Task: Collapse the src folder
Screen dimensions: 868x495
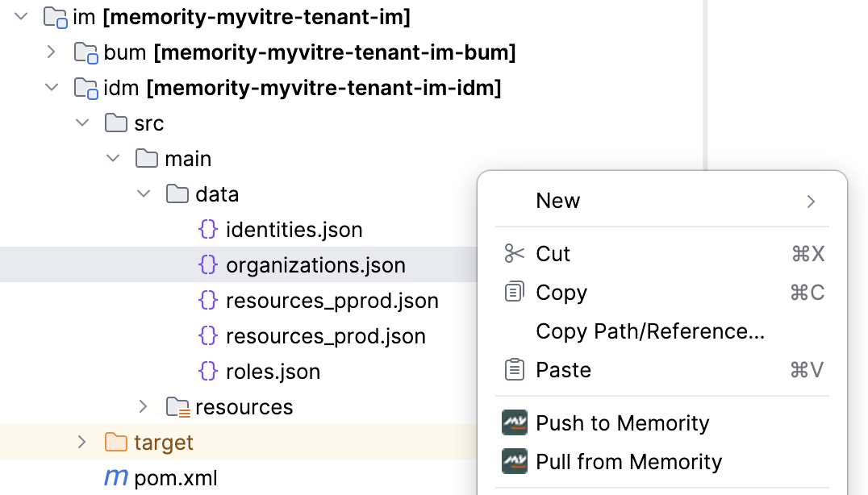Action: pos(82,123)
